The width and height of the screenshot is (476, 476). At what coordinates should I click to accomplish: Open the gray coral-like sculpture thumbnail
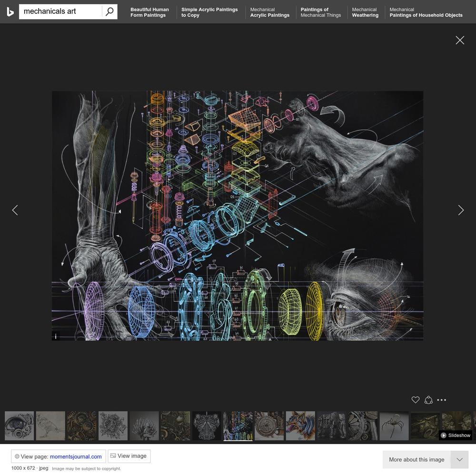pyautogui.click(x=144, y=426)
